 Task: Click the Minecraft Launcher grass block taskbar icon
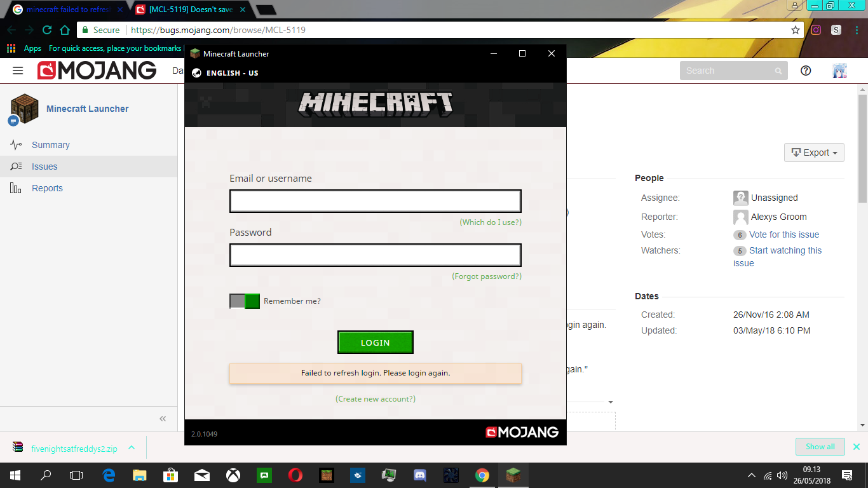pyautogui.click(x=513, y=475)
